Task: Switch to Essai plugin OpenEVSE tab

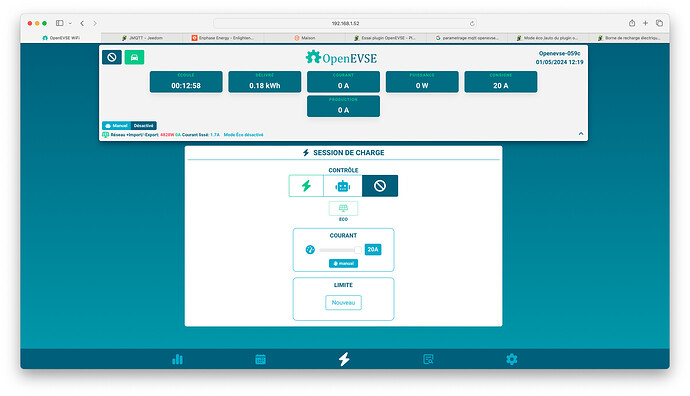Action: (x=386, y=38)
